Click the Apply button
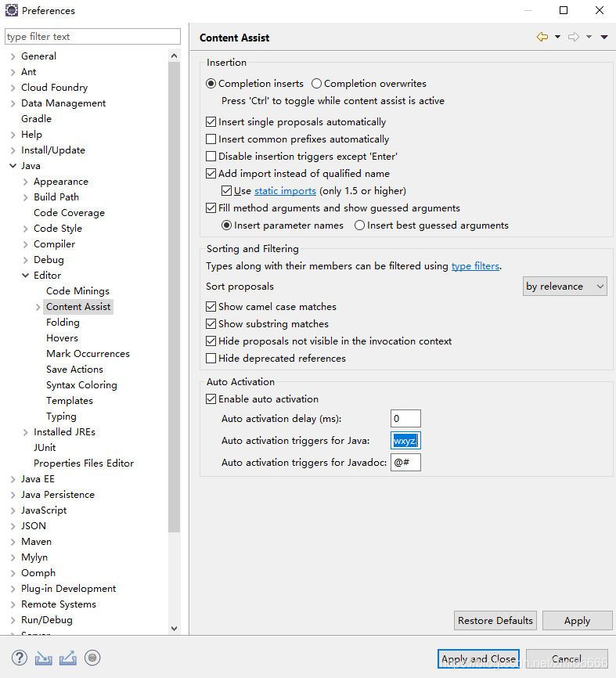Screen dimensions: 616x678 (577, 621)
